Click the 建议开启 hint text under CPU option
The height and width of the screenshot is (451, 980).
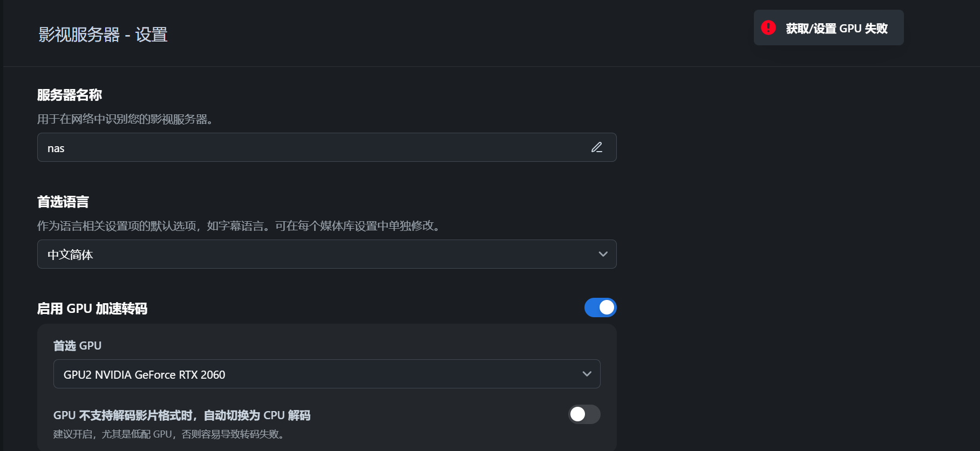(x=168, y=434)
